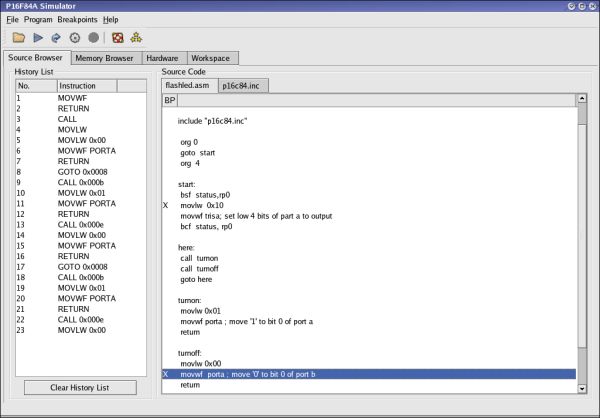600x418 pixels.
Task: Click the yellow tree structure icon
Action: [136, 38]
